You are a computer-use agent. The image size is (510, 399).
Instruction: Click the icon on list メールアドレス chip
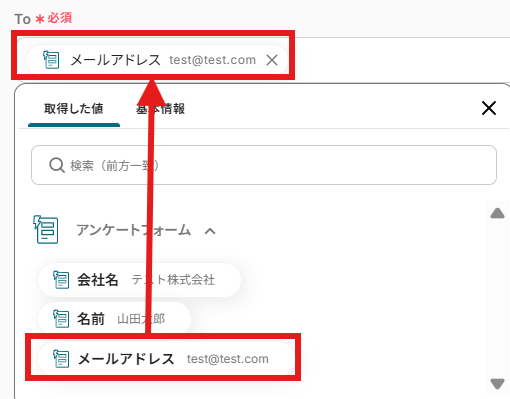click(x=61, y=359)
